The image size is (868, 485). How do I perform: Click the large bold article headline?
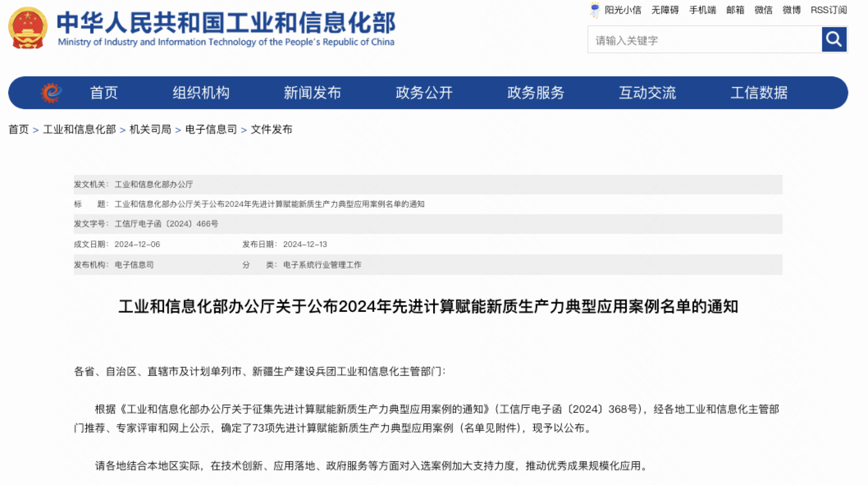[428, 307]
